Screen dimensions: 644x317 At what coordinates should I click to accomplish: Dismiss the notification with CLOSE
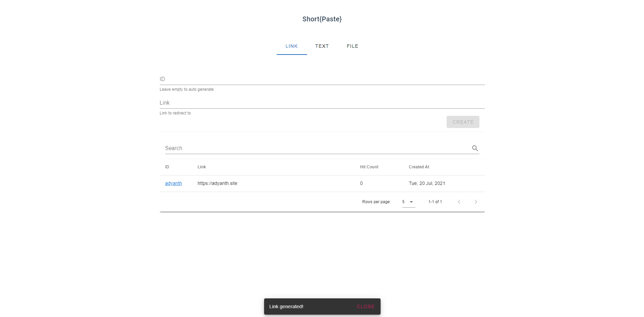(365, 307)
